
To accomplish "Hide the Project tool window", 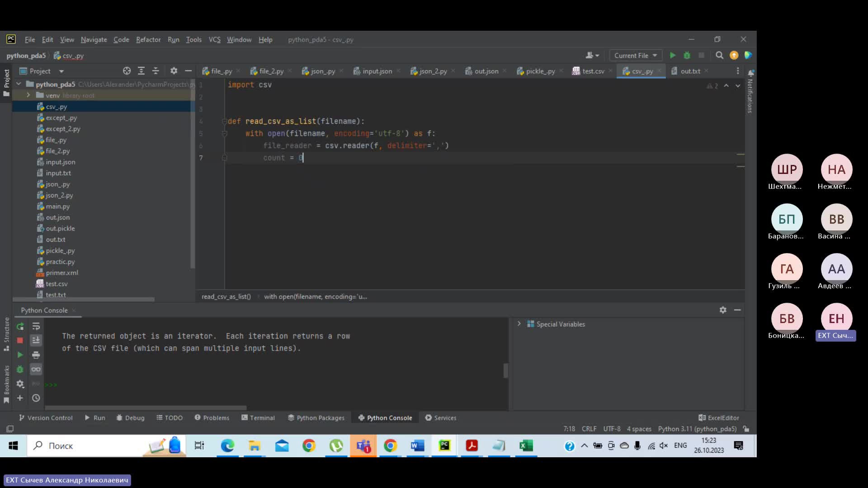I will [188, 71].
